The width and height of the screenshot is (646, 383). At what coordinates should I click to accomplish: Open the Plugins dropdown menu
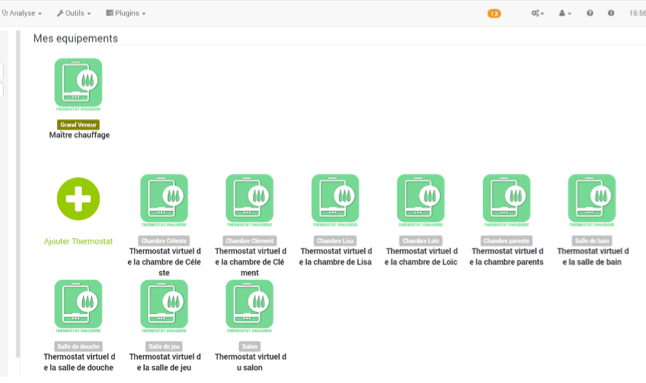[126, 13]
